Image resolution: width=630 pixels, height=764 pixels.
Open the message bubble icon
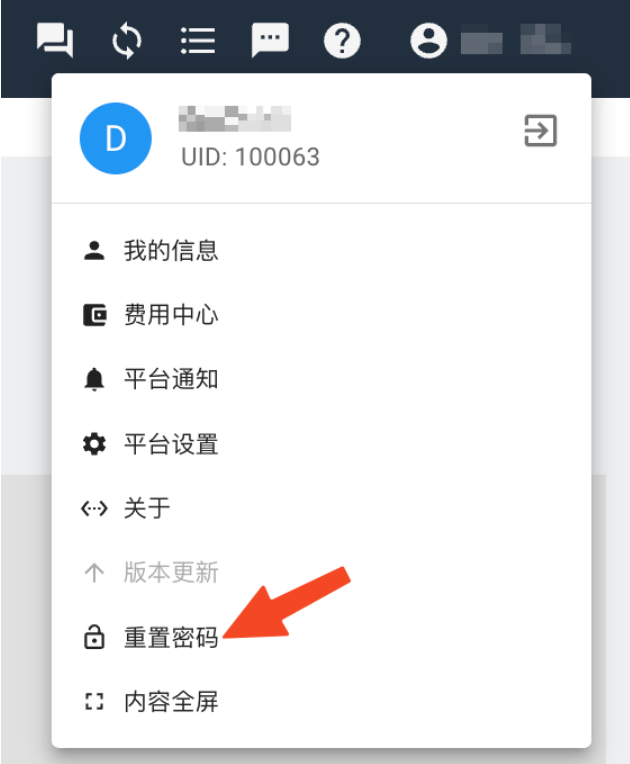coord(270,40)
